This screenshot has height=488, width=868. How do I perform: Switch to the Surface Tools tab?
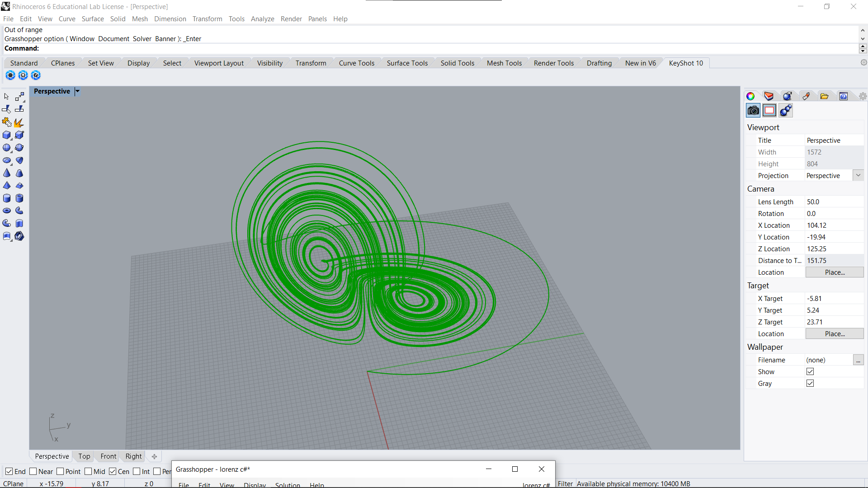click(407, 63)
